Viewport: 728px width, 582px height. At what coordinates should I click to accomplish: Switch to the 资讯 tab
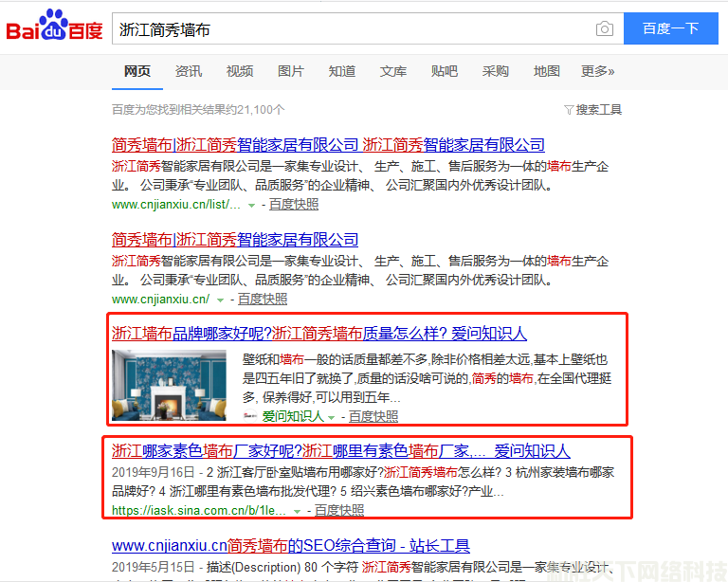[189, 71]
